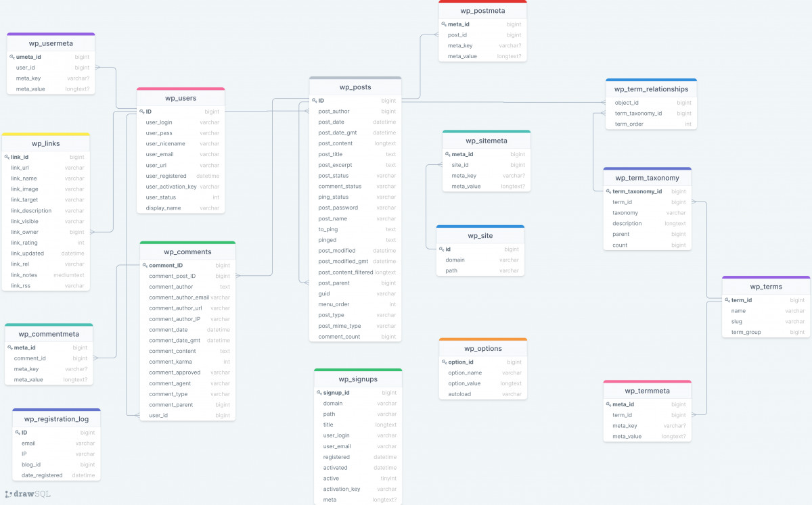812x505 pixels.
Task: Select the wp_sitemeta table header
Action: tap(487, 140)
